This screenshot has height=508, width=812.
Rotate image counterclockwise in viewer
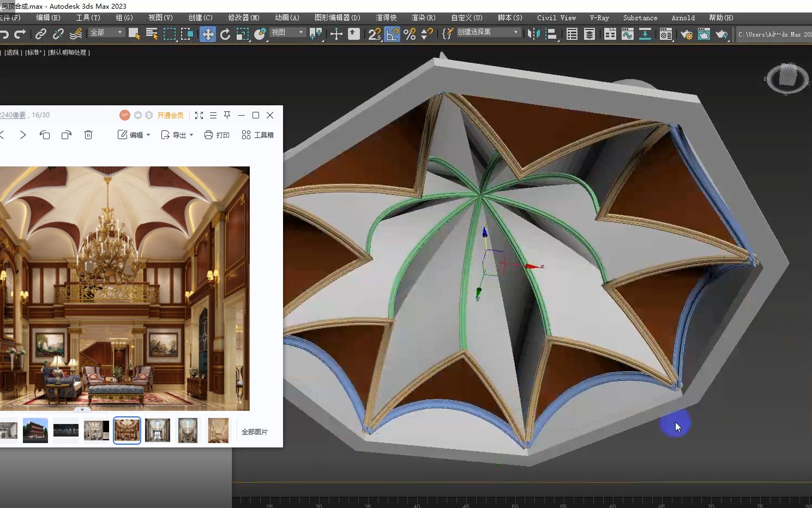(45, 135)
